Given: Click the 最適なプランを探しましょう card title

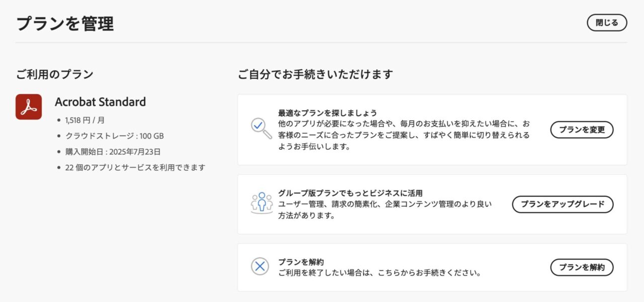Looking at the screenshot, I should tap(328, 113).
